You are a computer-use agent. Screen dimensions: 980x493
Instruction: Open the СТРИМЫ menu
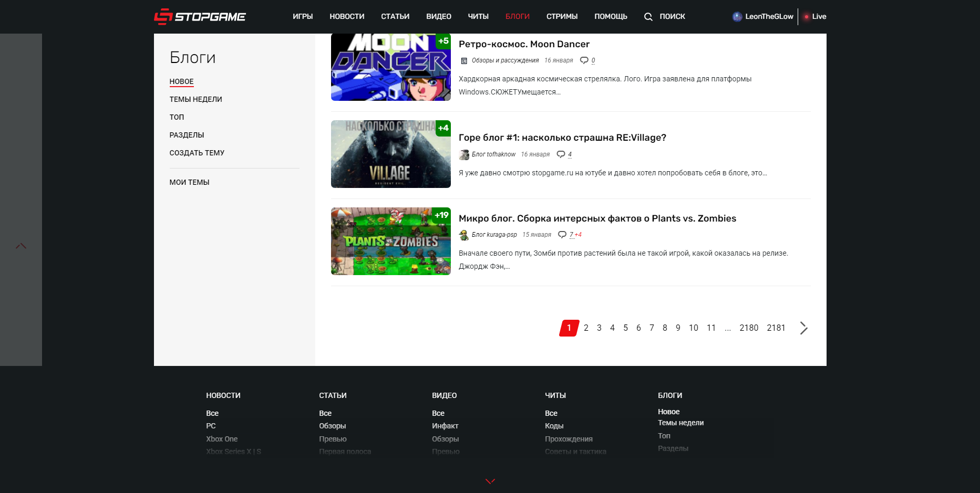[x=562, y=17]
